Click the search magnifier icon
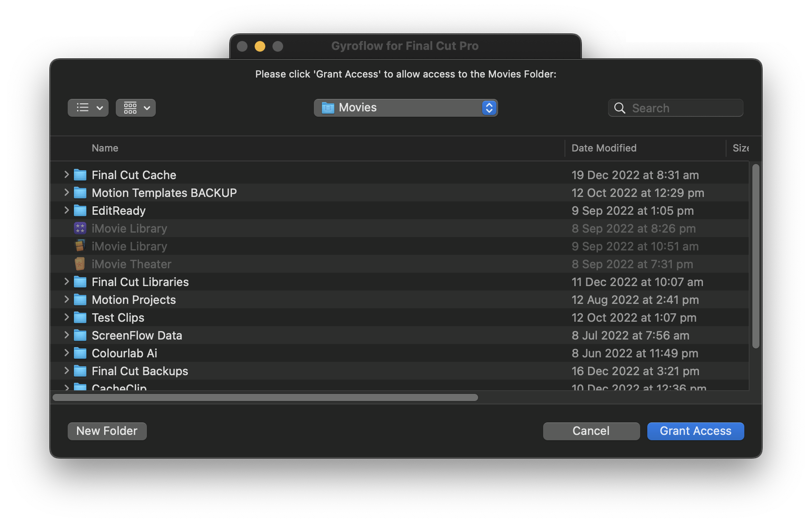 pyautogui.click(x=619, y=108)
